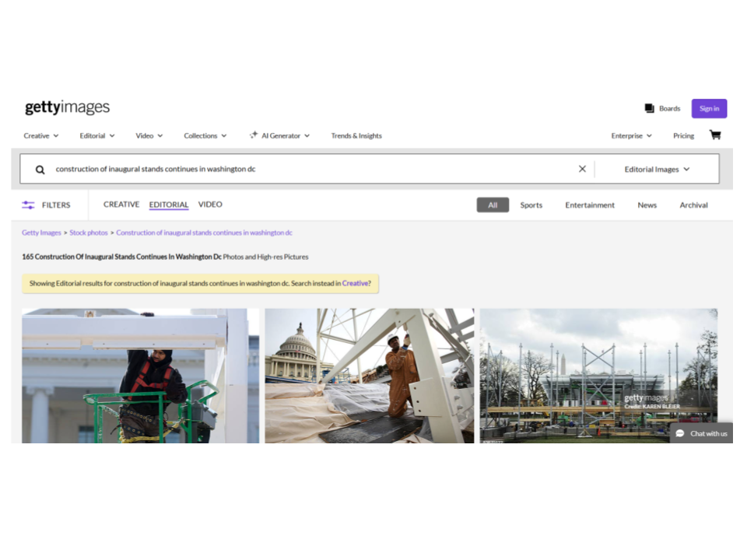The height and width of the screenshot is (560, 747).
Task: Select the Sports category filter
Action: point(531,205)
